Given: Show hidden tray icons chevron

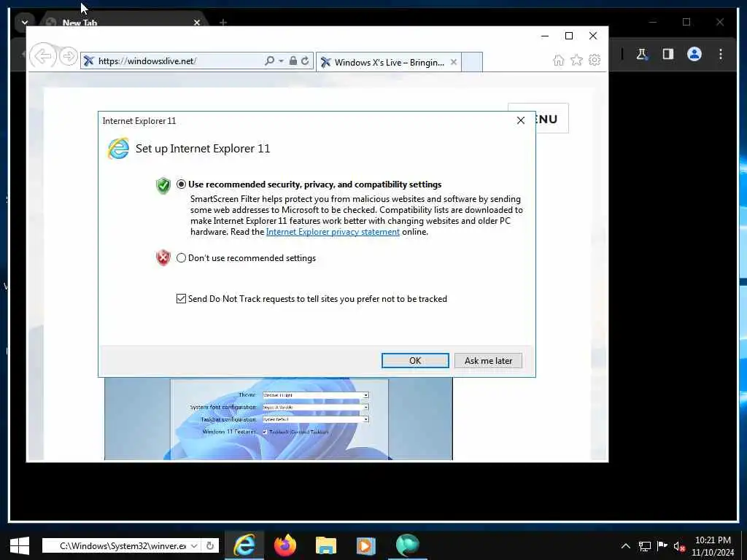Looking at the screenshot, I should [x=626, y=546].
